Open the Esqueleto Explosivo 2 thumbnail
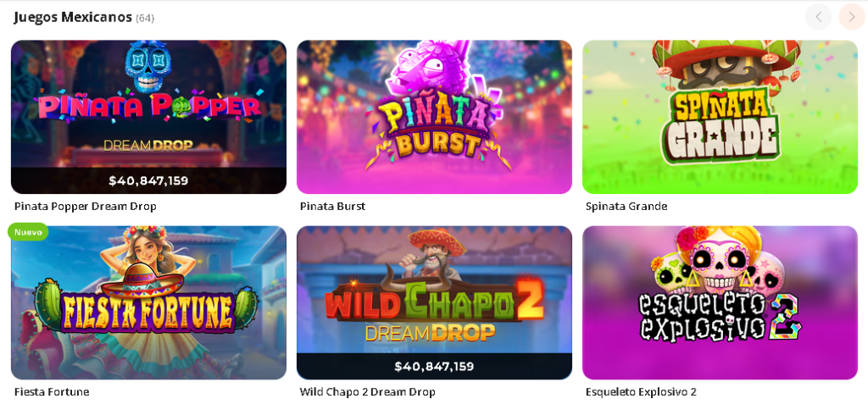This screenshot has width=868, height=404. tap(720, 302)
